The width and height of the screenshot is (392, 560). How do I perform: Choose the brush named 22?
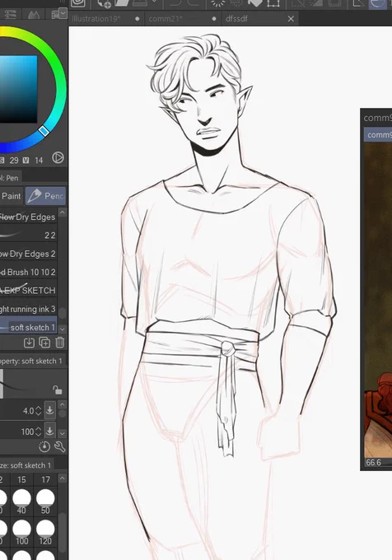pos(28,235)
